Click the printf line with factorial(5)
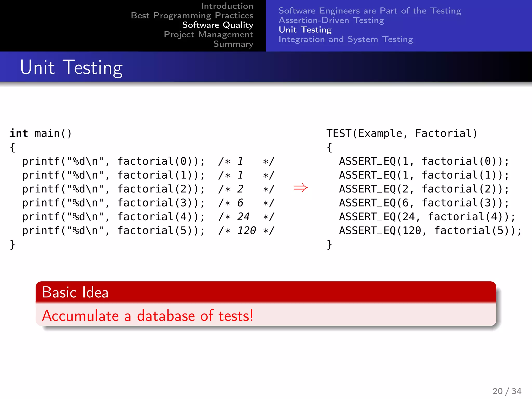Viewport: 532px width, 399px height. 148,231
